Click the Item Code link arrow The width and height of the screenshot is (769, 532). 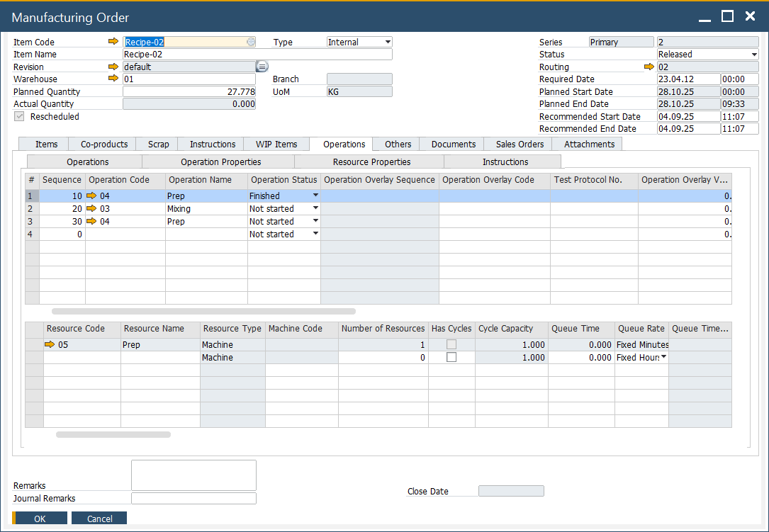point(113,42)
